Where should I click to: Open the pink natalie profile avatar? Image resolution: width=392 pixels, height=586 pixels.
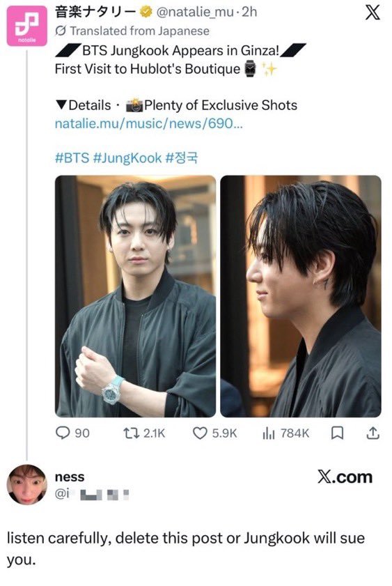pos(27,26)
